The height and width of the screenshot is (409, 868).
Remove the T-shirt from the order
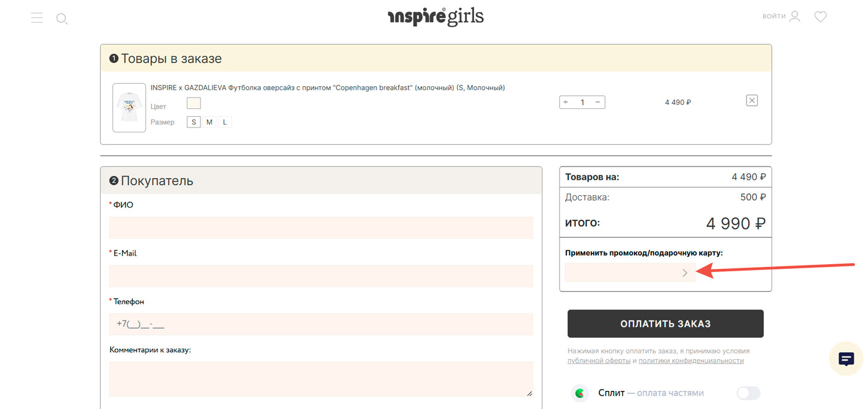[x=752, y=101]
